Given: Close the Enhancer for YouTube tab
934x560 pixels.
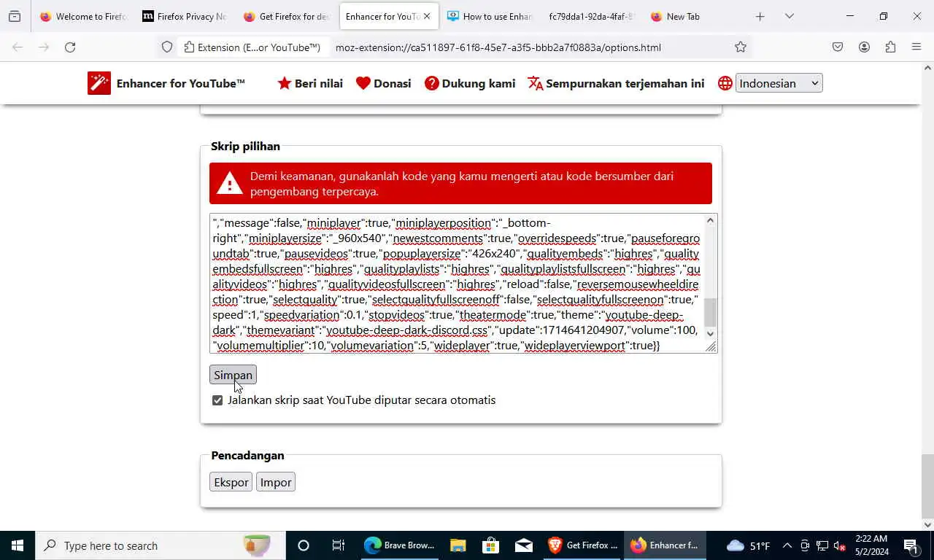Looking at the screenshot, I should (427, 16).
